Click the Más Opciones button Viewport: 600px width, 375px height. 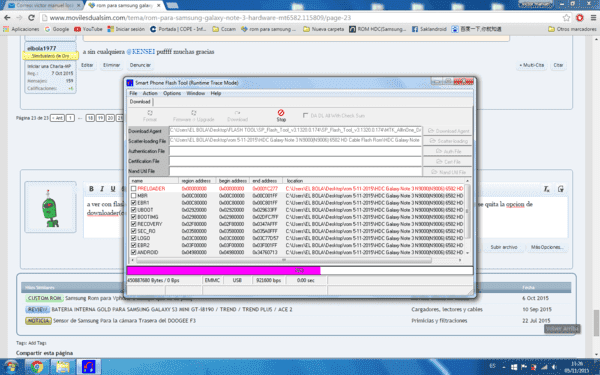click(547, 247)
